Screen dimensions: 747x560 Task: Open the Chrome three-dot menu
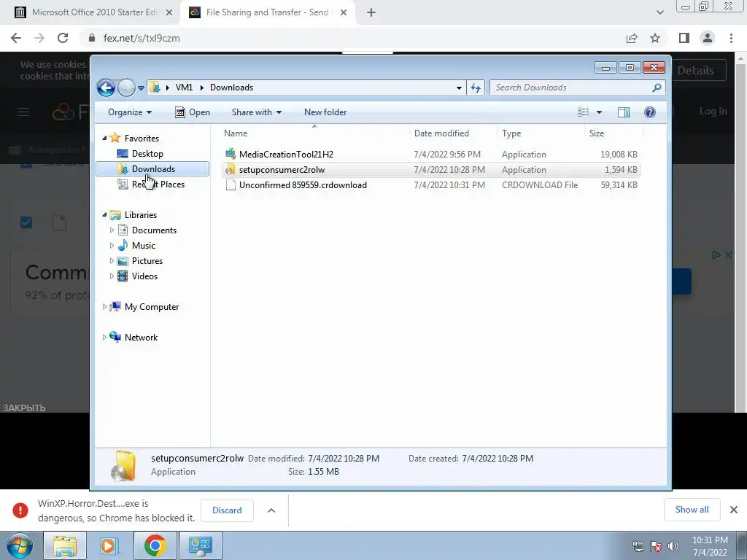tap(731, 38)
